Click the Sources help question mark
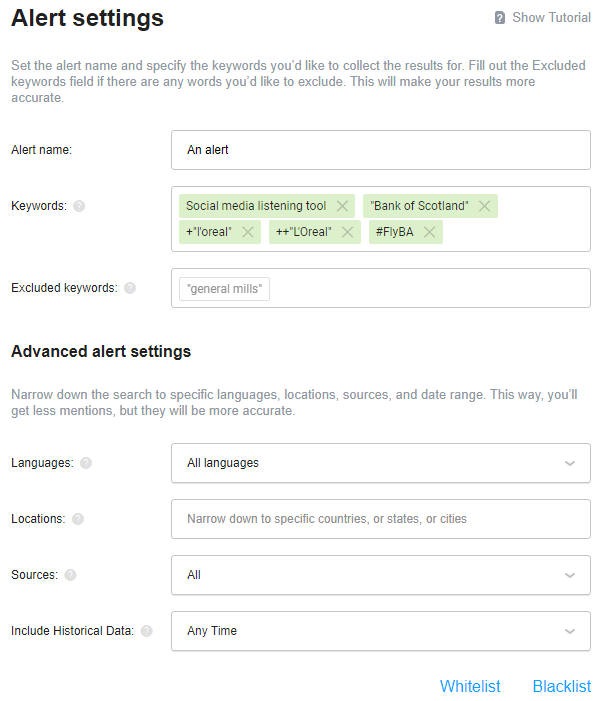This screenshot has height=701, width=598. (x=70, y=575)
